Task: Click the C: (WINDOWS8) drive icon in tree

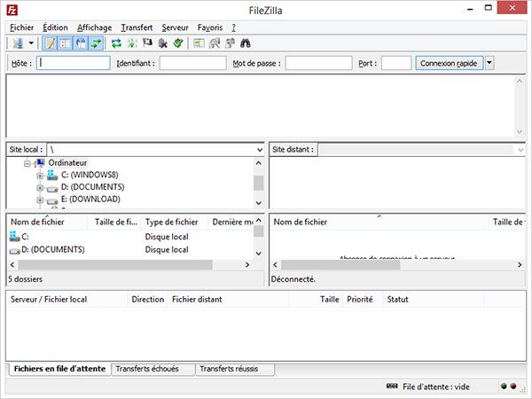Action: 52,175
